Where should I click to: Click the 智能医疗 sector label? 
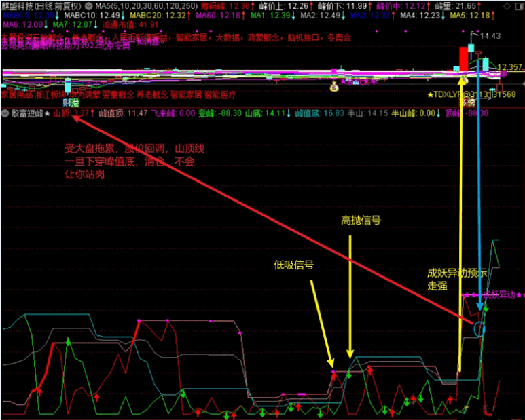click(x=220, y=94)
